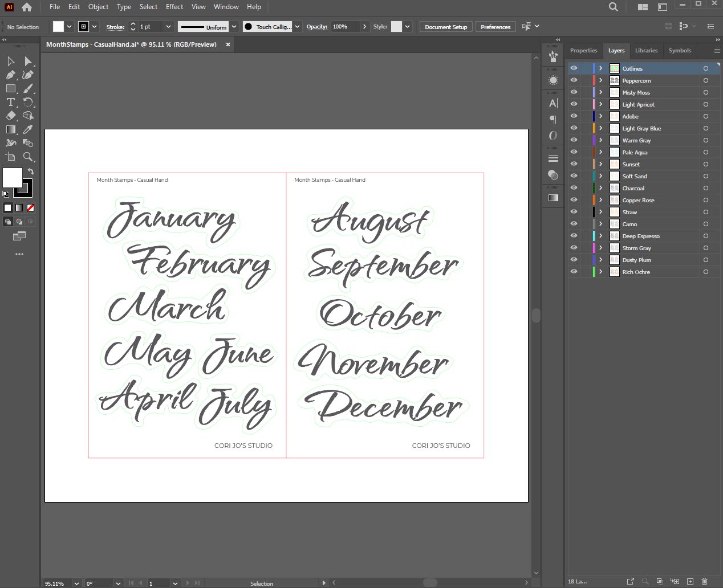
Task: Open Touch Calligraphic brush dropdown
Action: pos(298,27)
